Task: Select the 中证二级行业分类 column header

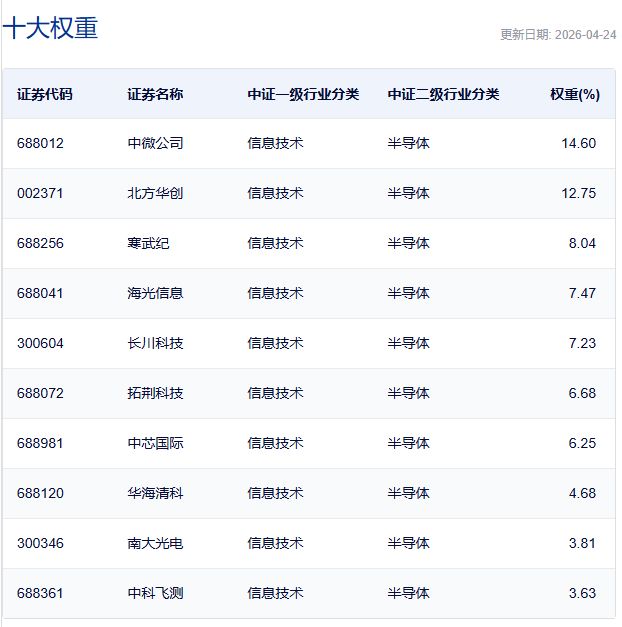Action: coord(443,95)
